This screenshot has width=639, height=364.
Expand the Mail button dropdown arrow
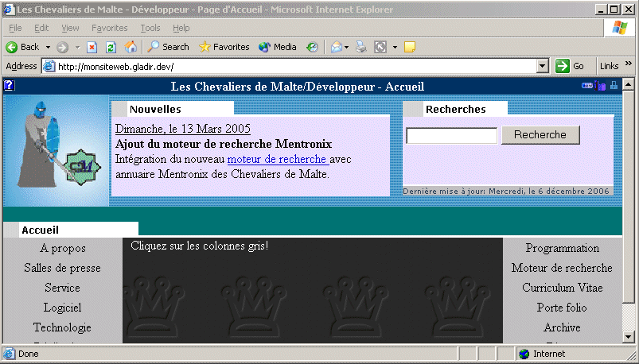click(x=346, y=47)
